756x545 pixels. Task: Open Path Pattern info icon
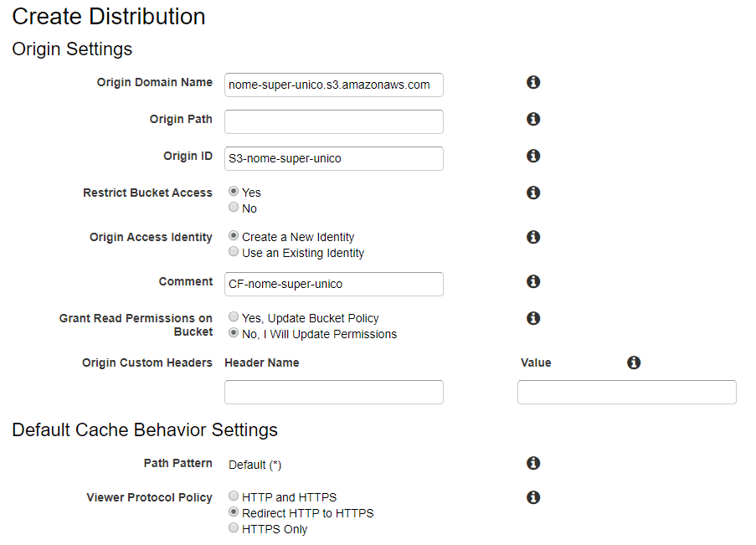point(532,463)
